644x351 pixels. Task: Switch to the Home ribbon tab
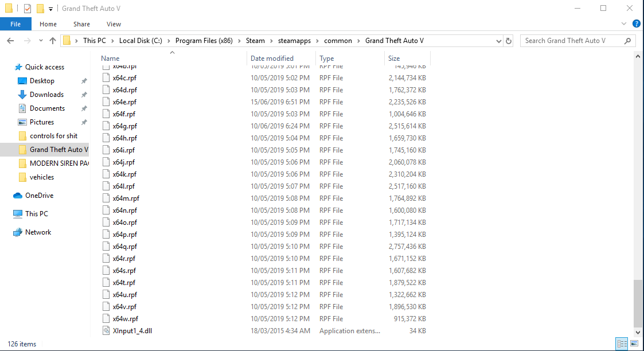[x=48, y=24]
